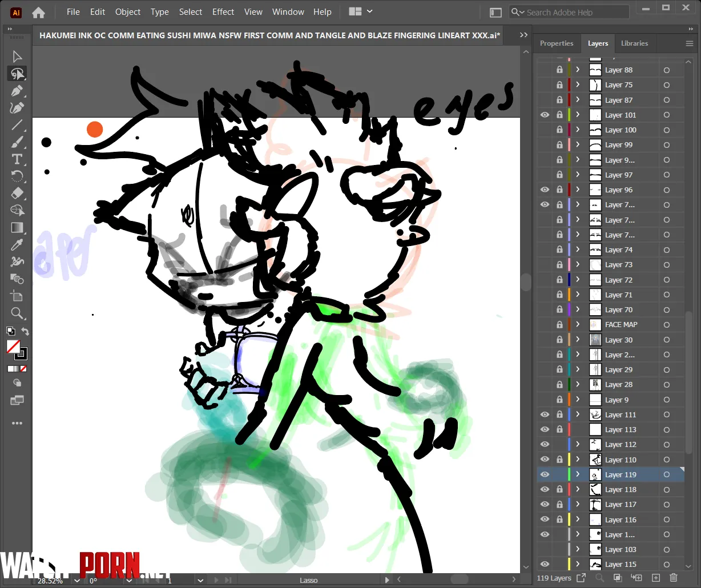Viewport: 701px width, 588px height.
Task: Select the Pen tool
Action: [17, 90]
